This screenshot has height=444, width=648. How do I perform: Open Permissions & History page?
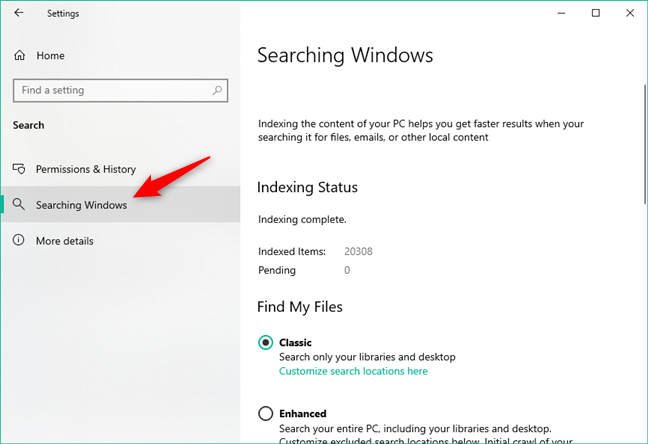coord(120,169)
